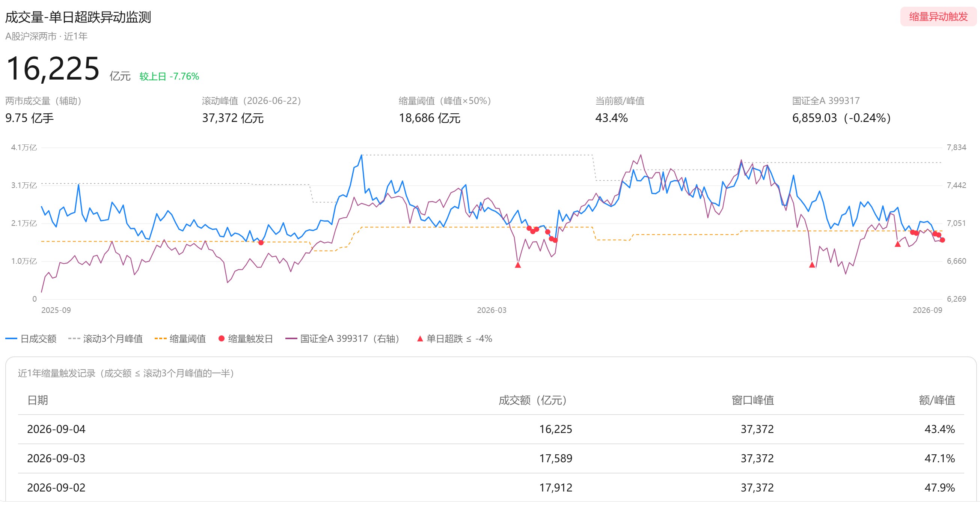The width and height of the screenshot is (980, 508).
Task: Select the 2026-09-02 table row
Action: click(491, 488)
